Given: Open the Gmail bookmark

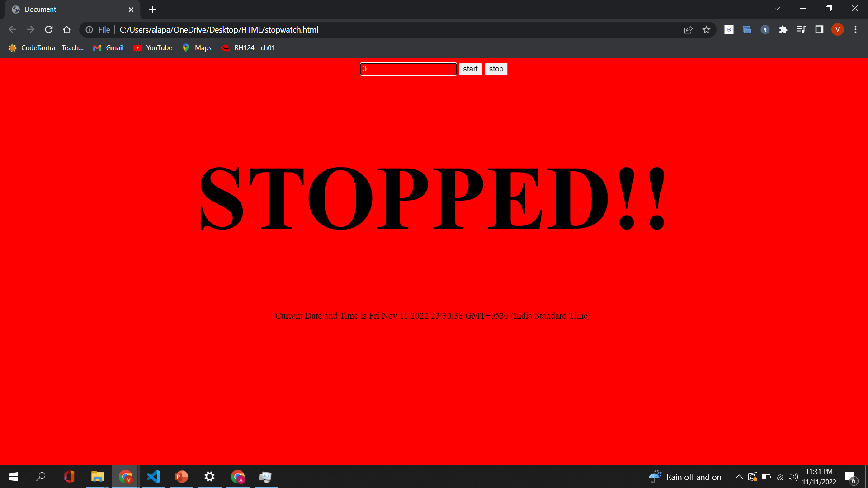Looking at the screenshot, I should click(108, 48).
